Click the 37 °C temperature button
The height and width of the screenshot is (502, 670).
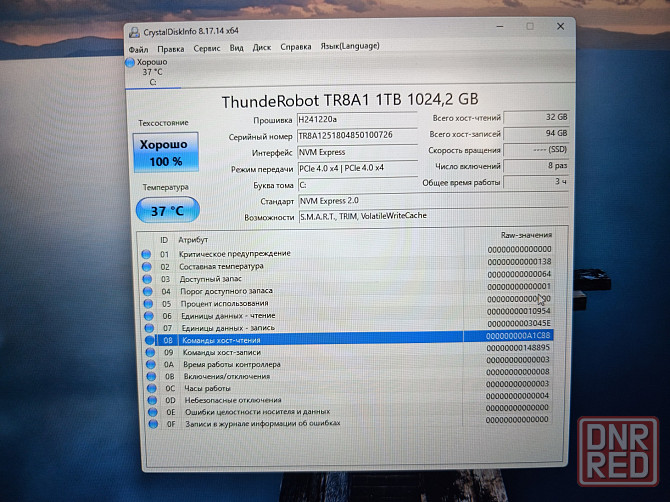[x=167, y=210]
